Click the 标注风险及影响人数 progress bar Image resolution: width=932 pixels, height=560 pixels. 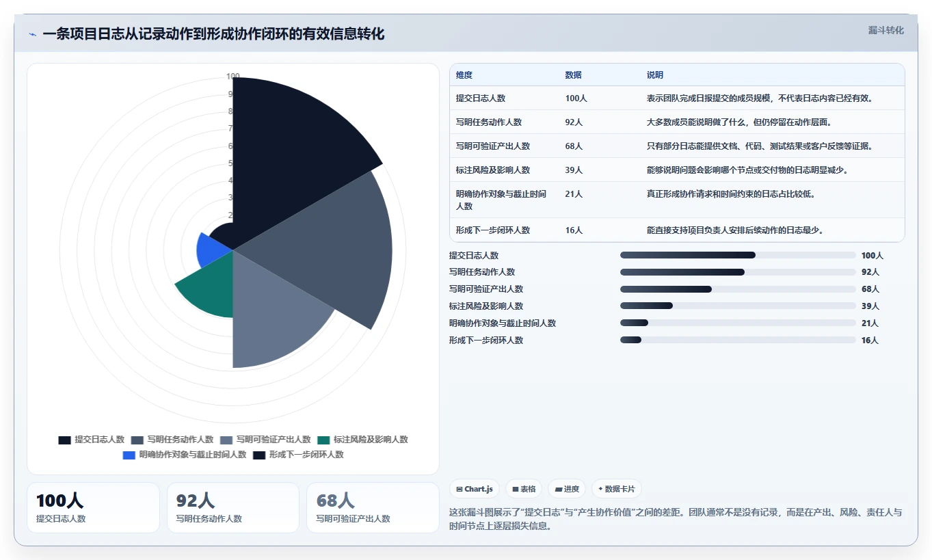(x=738, y=306)
